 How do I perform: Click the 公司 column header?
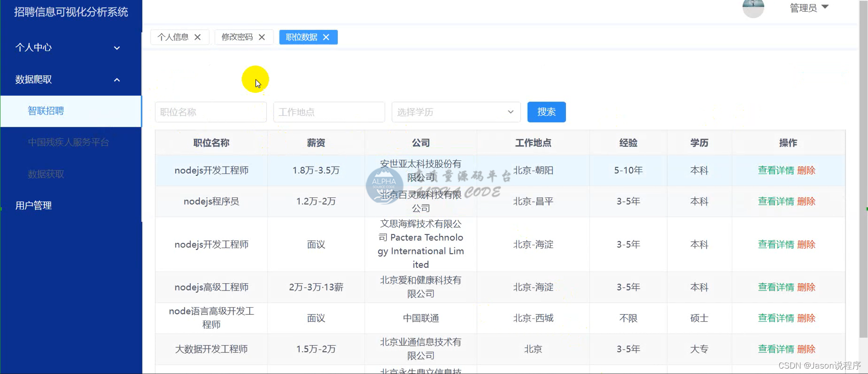coord(421,143)
